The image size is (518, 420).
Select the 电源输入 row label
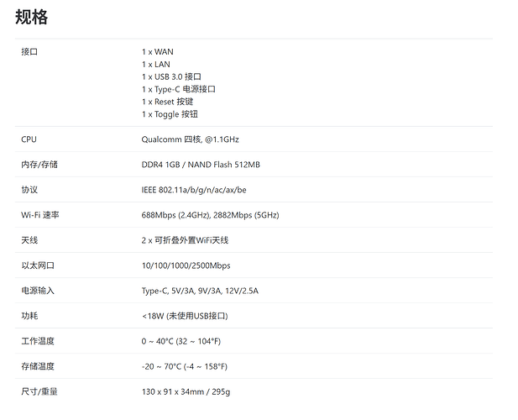[x=37, y=291]
